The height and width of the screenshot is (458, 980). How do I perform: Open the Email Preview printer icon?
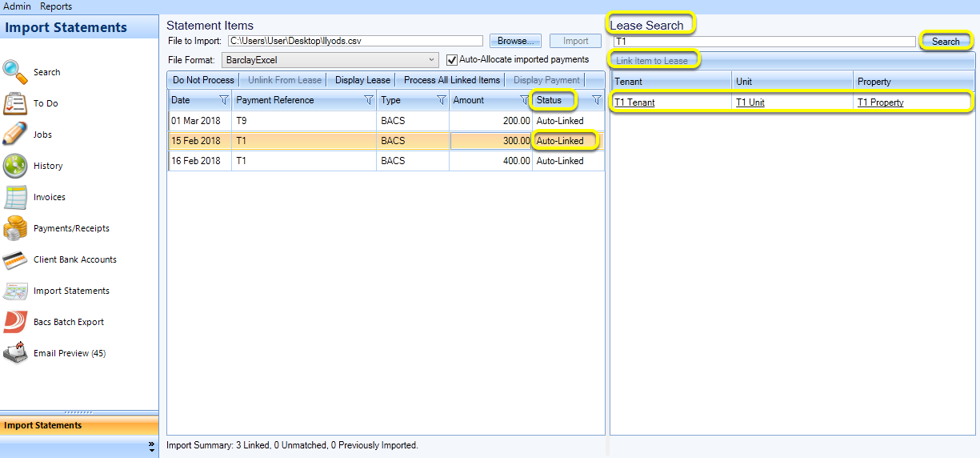(x=15, y=352)
